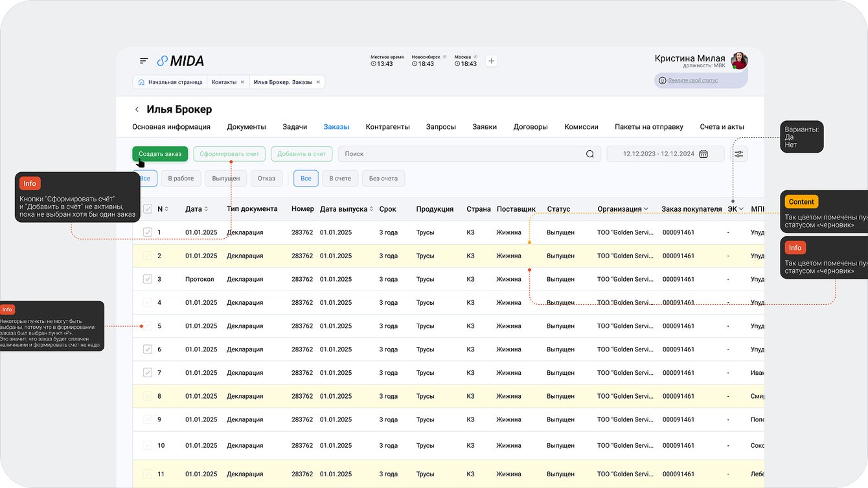
Task: Expand the Организация column dropdown
Action: pyautogui.click(x=646, y=209)
